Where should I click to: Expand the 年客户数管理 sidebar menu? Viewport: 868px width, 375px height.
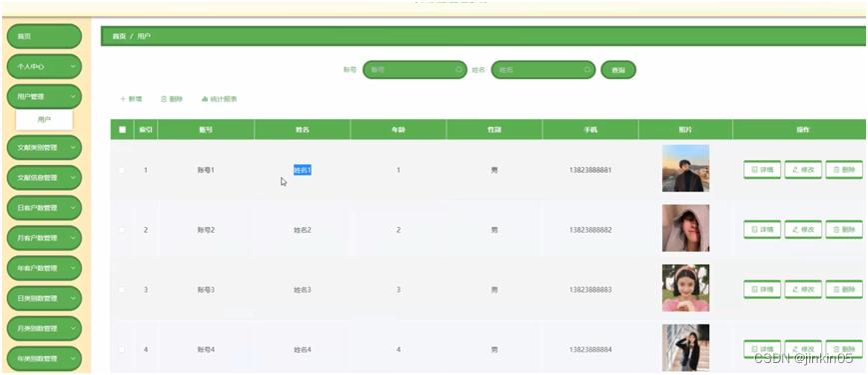[44, 268]
